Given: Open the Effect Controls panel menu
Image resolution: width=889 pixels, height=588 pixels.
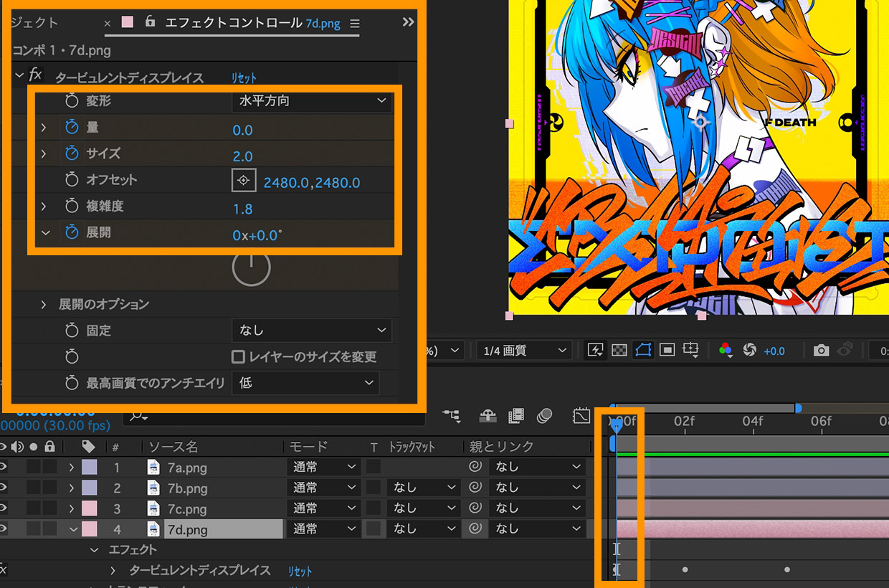Looking at the screenshot, I should 354,24.
